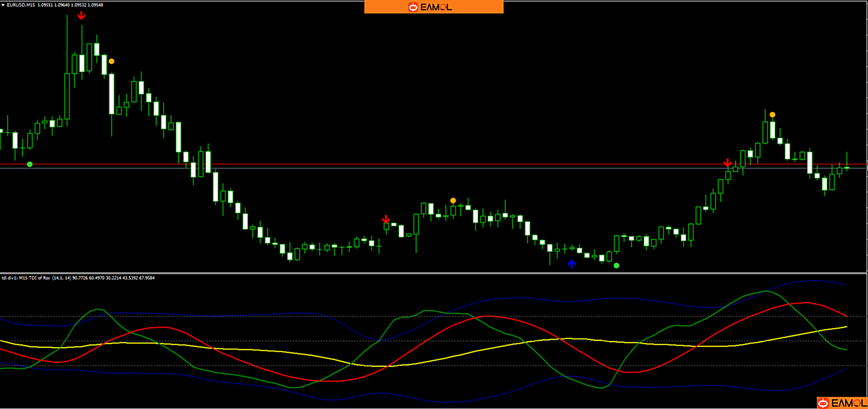Click the red sell arrow above the highest candles
The width and height of the screenshot is (868, 409).
click(82, 16)
